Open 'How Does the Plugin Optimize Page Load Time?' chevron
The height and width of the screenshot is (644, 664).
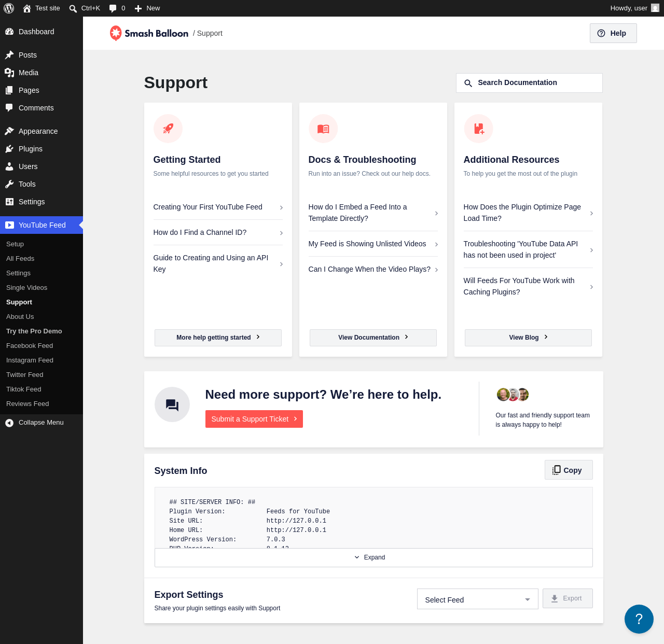tap(591, 213)
